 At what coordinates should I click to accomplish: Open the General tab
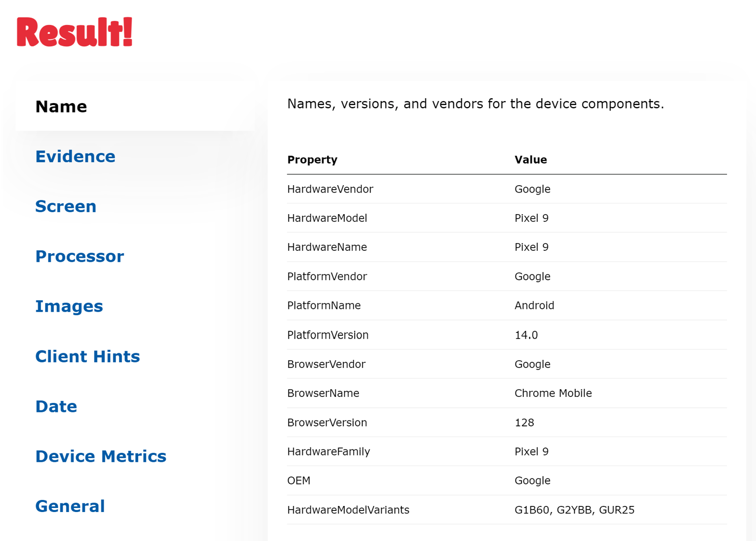click(70, 506)
